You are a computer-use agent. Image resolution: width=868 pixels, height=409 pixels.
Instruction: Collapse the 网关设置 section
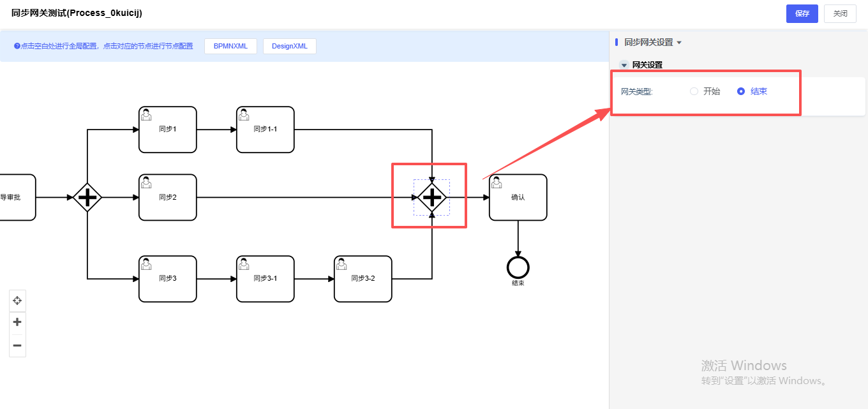coord(624,65)
